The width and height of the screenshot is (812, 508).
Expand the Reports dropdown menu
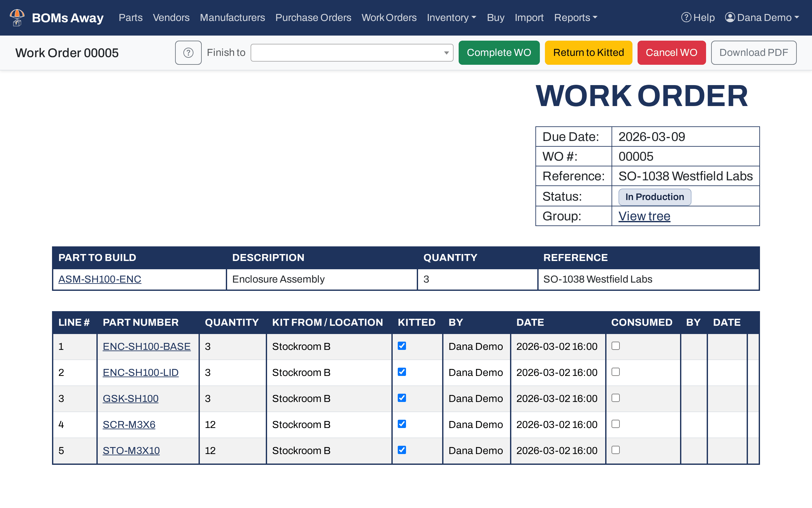(x=576, y=17)
